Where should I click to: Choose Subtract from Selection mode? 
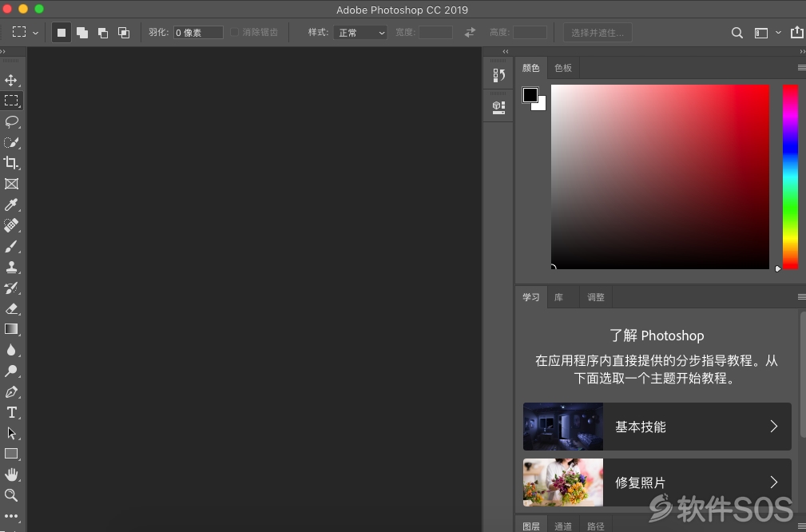(x=103, y=33)
